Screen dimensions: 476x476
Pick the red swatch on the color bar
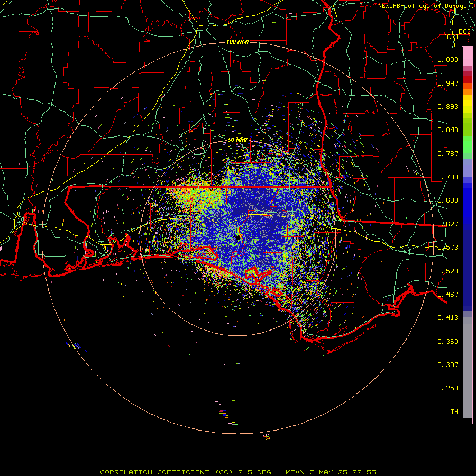[467, 79]
